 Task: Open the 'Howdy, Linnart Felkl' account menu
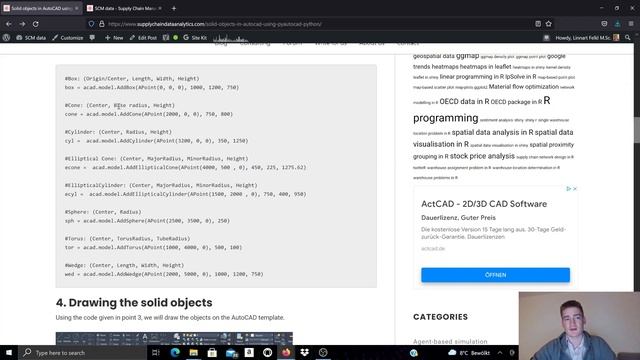pos(587,38)
